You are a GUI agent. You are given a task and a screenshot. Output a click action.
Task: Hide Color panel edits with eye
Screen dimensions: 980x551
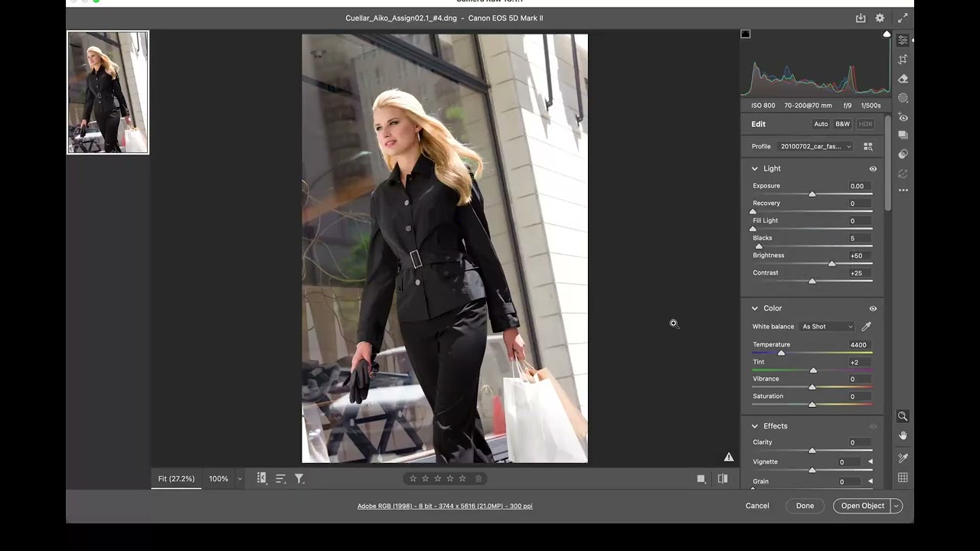873,308
